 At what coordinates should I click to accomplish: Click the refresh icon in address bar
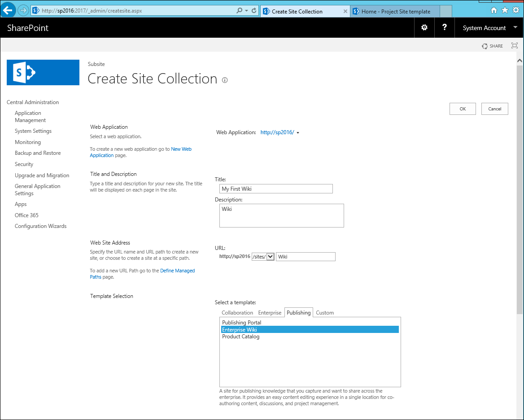(x=254, y=11)
